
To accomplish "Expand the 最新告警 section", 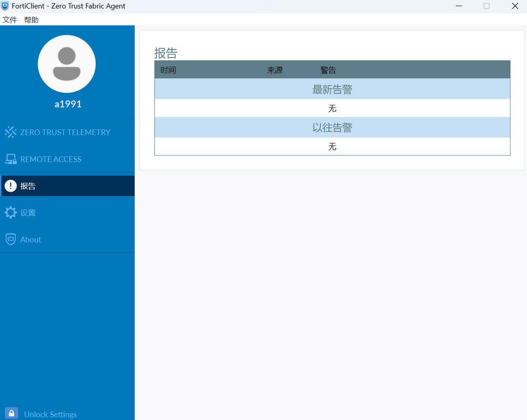I will pos(332,89).
